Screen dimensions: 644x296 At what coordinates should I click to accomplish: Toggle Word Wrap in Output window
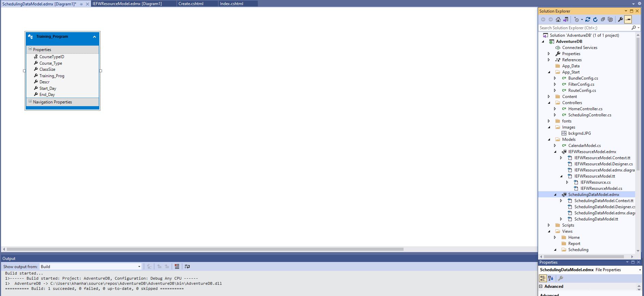pos(187,266)
